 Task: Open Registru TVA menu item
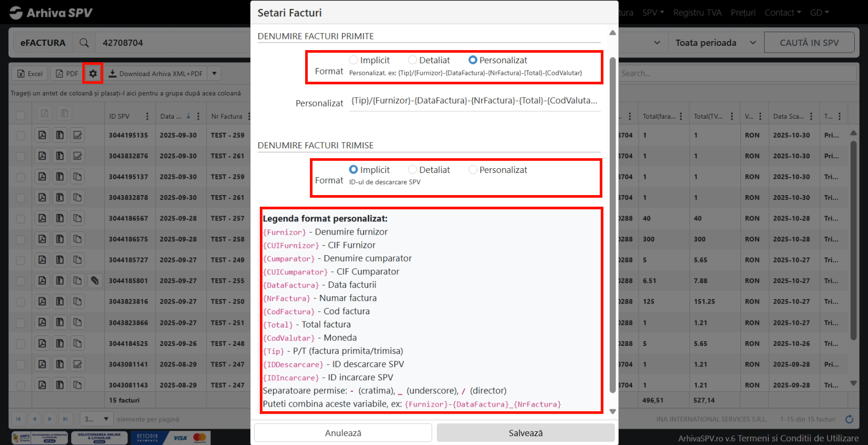click(697, 13)
